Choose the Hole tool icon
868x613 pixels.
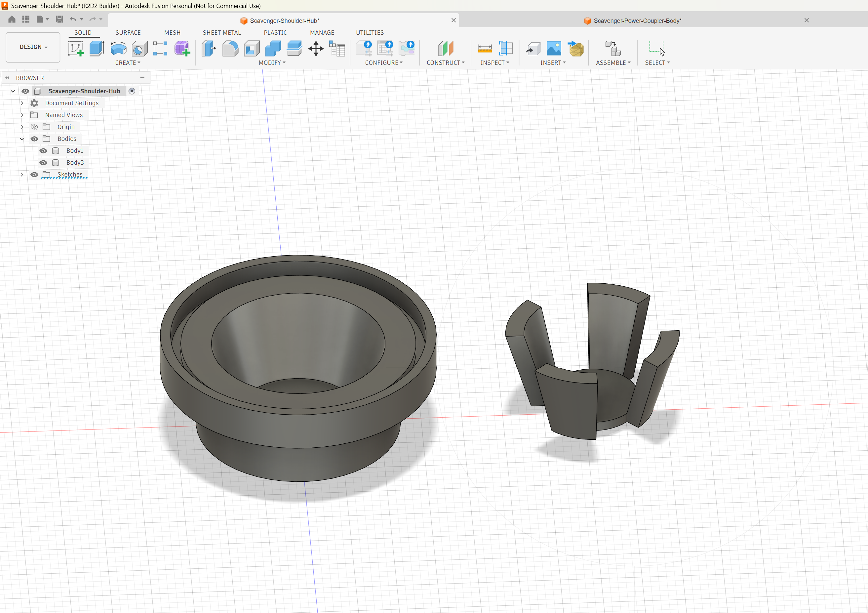[x=139, y=48]
